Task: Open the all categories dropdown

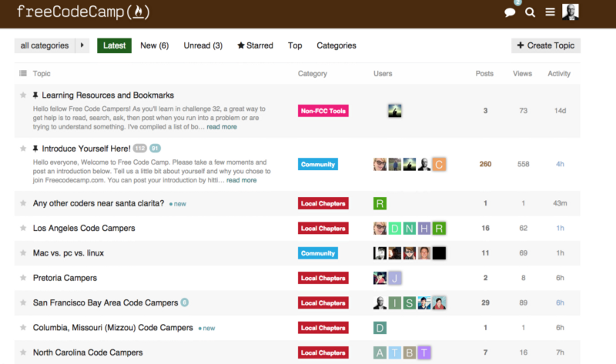Action: pyautogui.click(x=45, y=45)
